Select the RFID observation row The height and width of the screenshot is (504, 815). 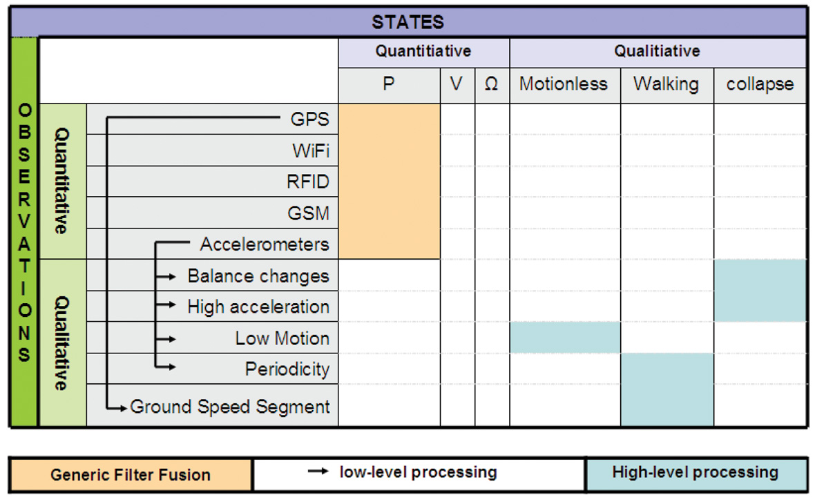[308, 182]
